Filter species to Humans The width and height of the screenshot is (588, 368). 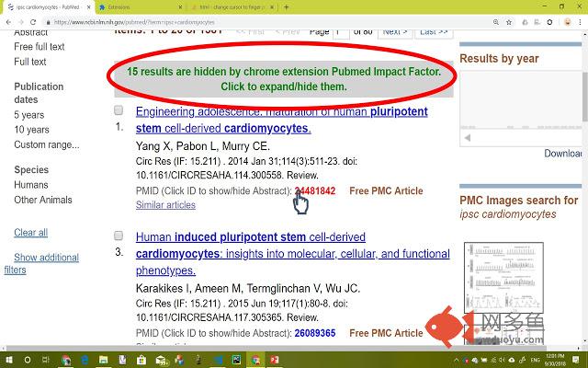[31, 185]
